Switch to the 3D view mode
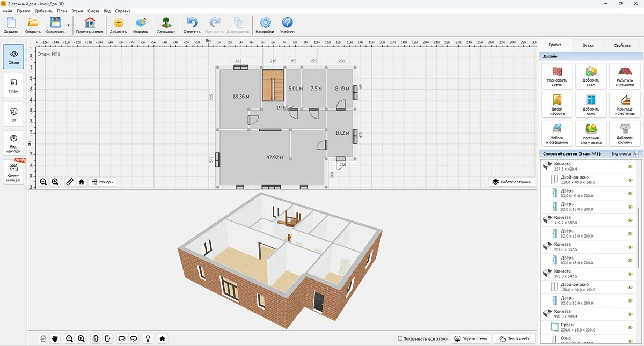The height and width of the screenshot is (346, 644). pos(13,114)
